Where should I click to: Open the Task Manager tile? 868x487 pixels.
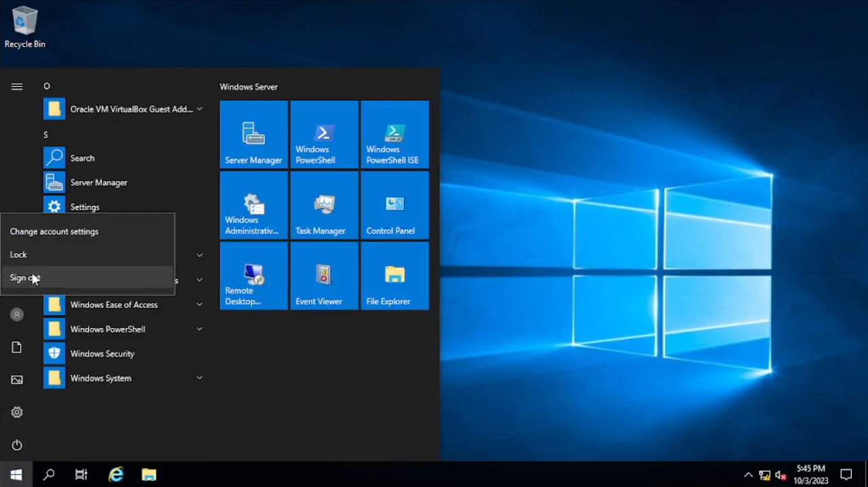point(324,205)
